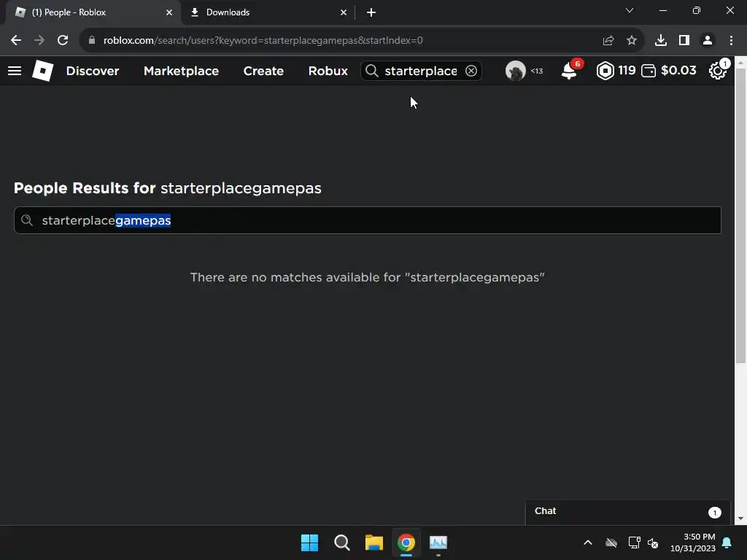
Task: Open Chrome three-dot menu
Action: (x=731, y=41)
